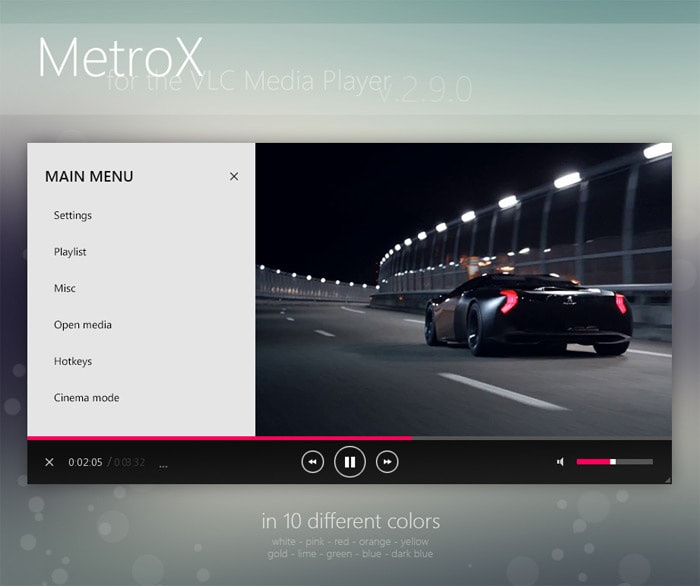Click the fast forward button
The height and width of the screenshot is (586, 700).
pos(387,462)
